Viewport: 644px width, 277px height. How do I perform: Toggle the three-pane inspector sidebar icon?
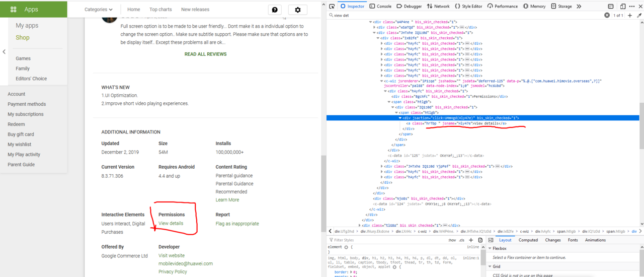click(x=491, y=240)
